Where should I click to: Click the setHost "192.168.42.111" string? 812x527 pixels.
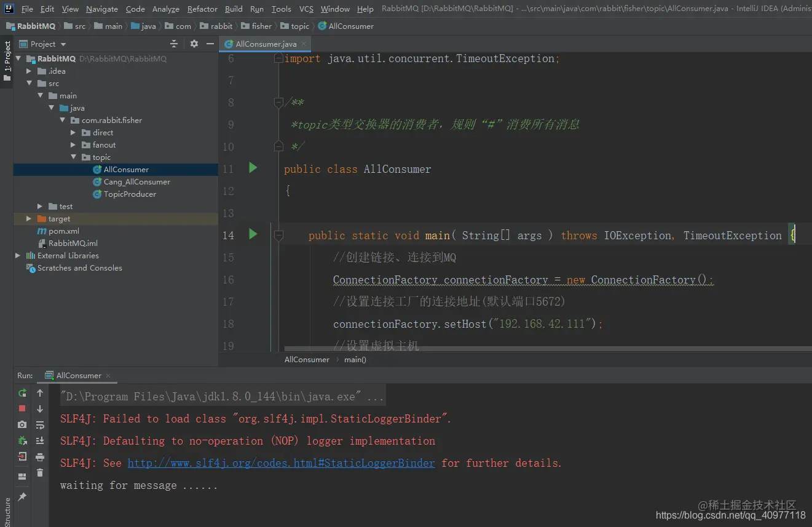(542, 323)
